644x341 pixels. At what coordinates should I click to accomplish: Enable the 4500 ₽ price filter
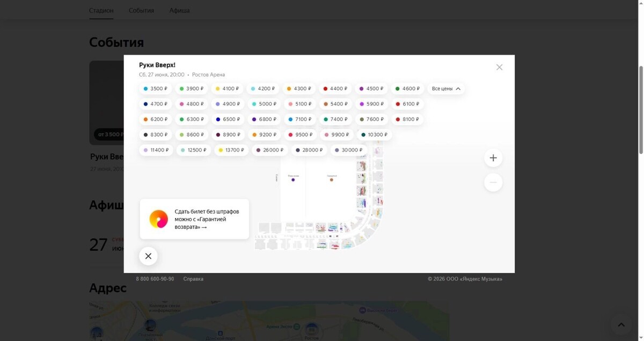(x=371, y=89)
